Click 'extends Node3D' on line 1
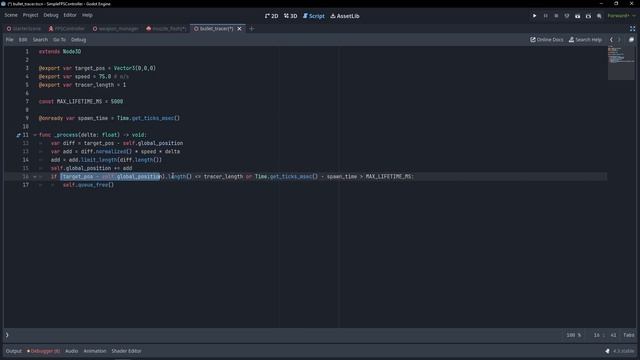The width and height of the screenshot is (640, 360). pyautogui.click(x=60, y=52)
